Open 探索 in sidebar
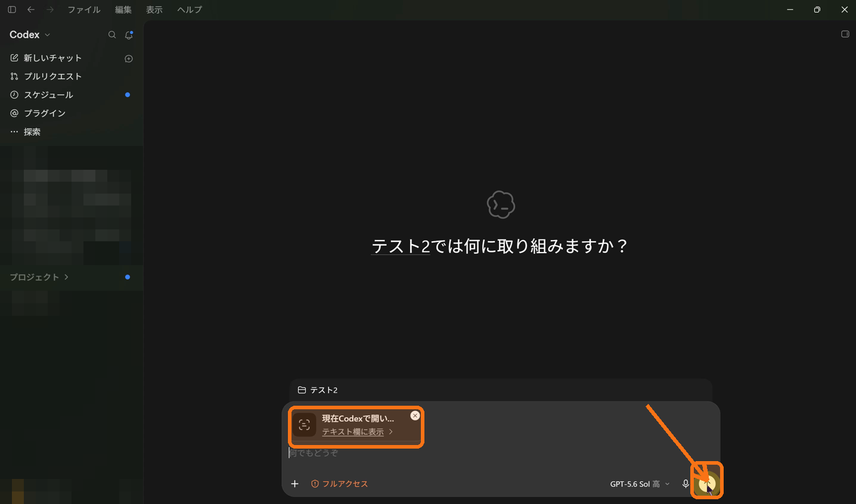This screenshot has height=504, width=856. (32, 132)
